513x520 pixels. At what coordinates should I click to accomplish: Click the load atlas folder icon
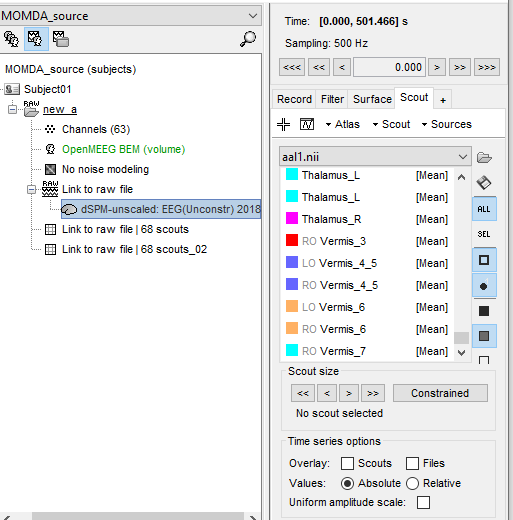(x=484, y=157)
